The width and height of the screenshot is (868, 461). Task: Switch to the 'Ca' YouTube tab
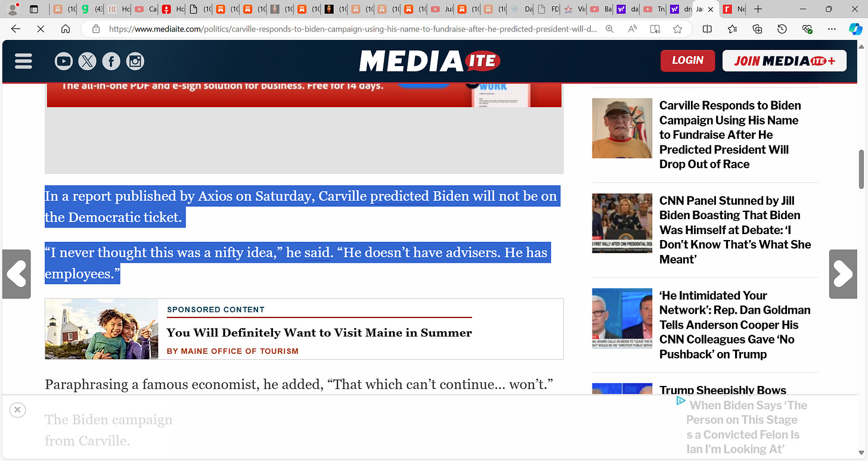tap(145, 9)
